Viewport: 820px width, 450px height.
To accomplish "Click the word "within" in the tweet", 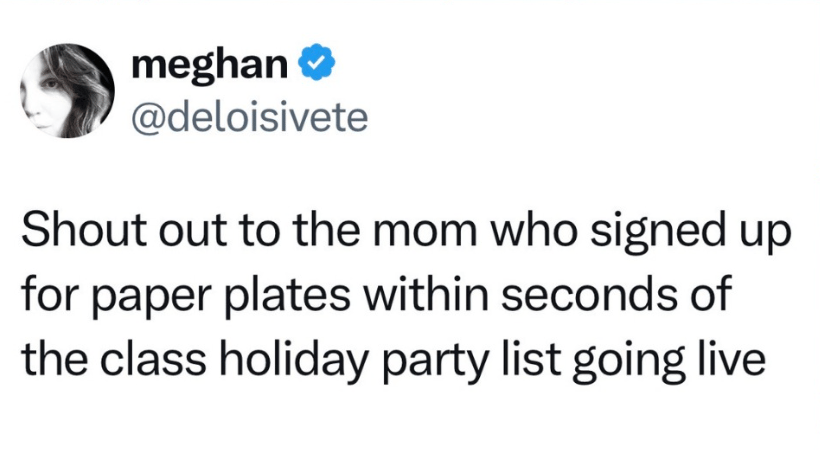I will click(x=428, y=293).
